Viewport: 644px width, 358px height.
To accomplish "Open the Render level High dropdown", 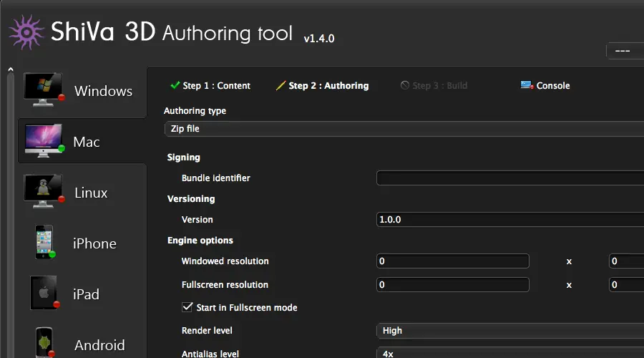I will [510, 331].
